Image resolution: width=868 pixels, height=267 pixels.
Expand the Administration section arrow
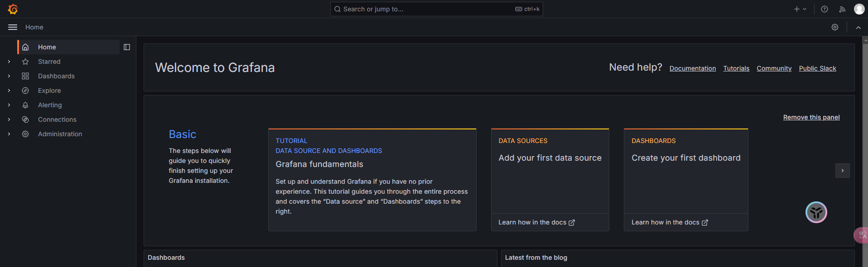[x=9, y=134]
